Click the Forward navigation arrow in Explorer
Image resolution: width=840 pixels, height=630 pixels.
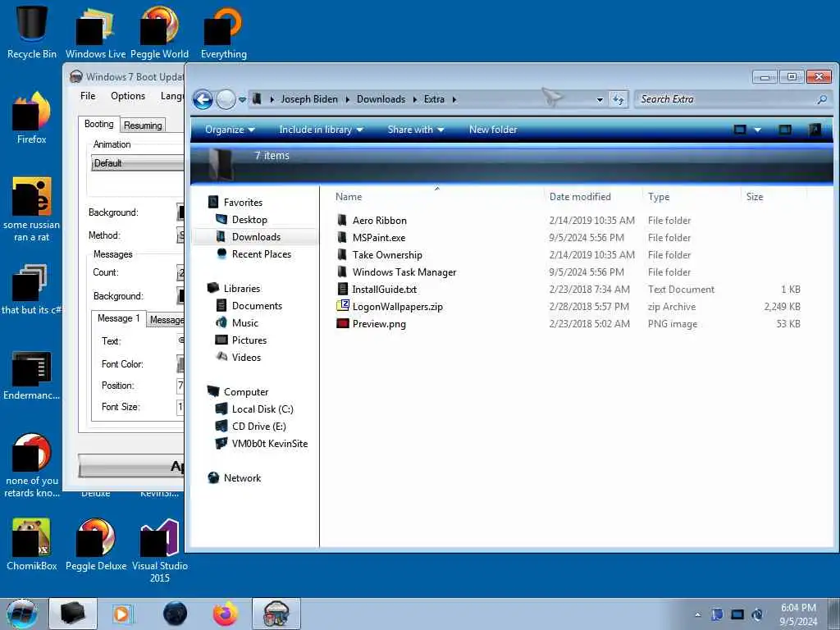pos(226,99)
